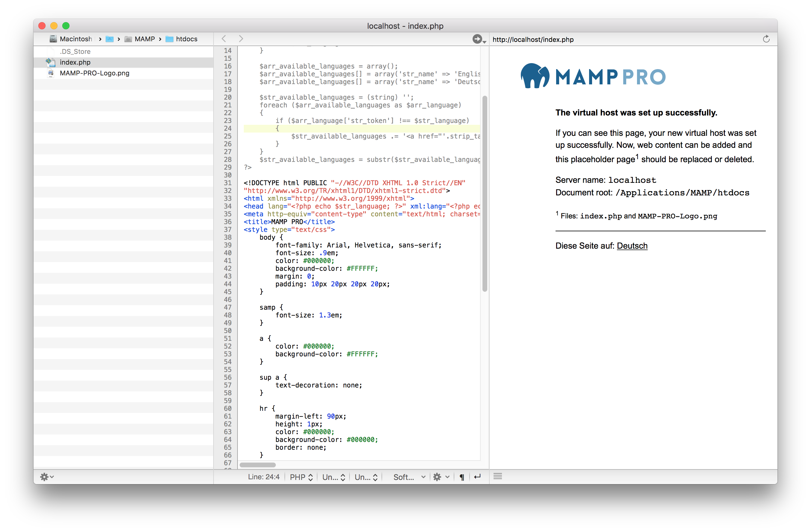Follow the Deutsch language link
Image resolution: width=811 pixels, height=532 pixels.
click(x=632, y=246)
